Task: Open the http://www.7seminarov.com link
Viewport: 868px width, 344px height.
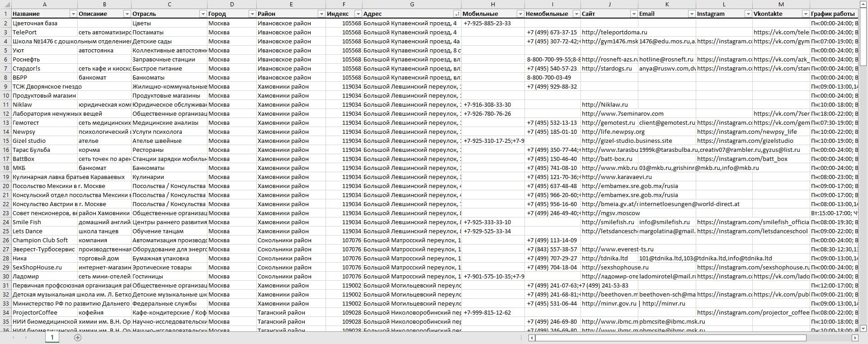Action: point(623,113)
